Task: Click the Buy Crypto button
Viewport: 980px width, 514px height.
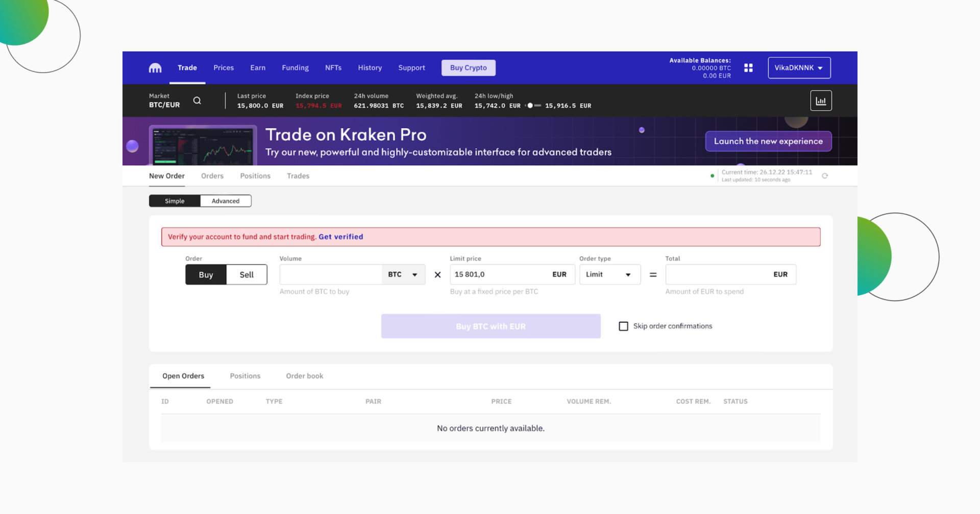Action: tap(468, 68)
